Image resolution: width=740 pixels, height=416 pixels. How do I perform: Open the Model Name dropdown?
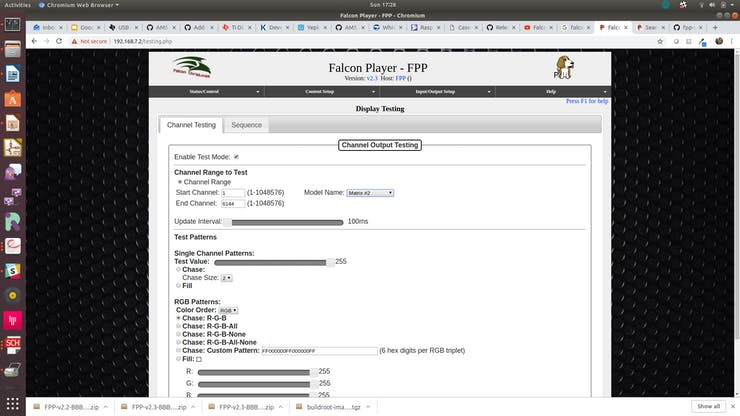pyautogui.click(x=370, y=192)
